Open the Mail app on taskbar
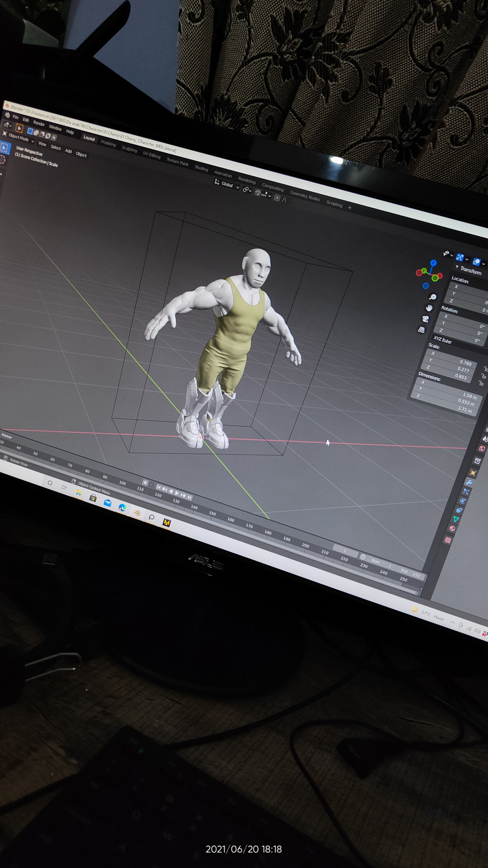The height and width of the screenshot is (868, 488). [107, 503]
